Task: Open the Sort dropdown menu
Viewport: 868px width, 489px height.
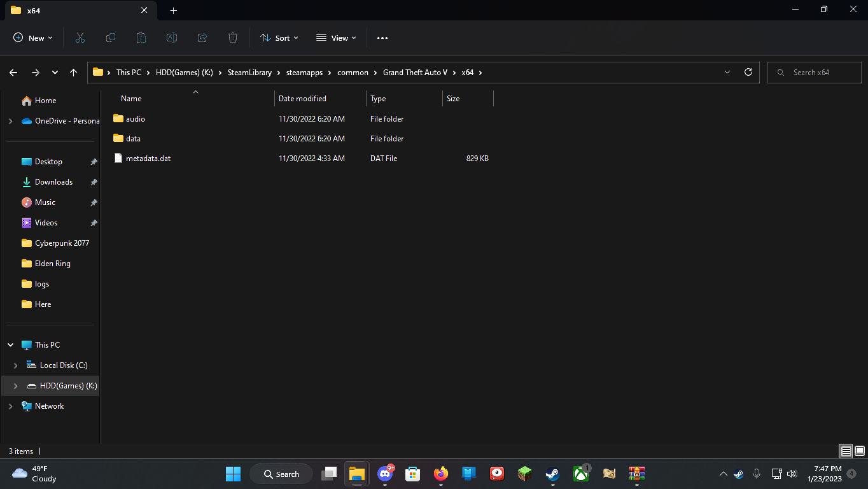Action: pos(279,38)
